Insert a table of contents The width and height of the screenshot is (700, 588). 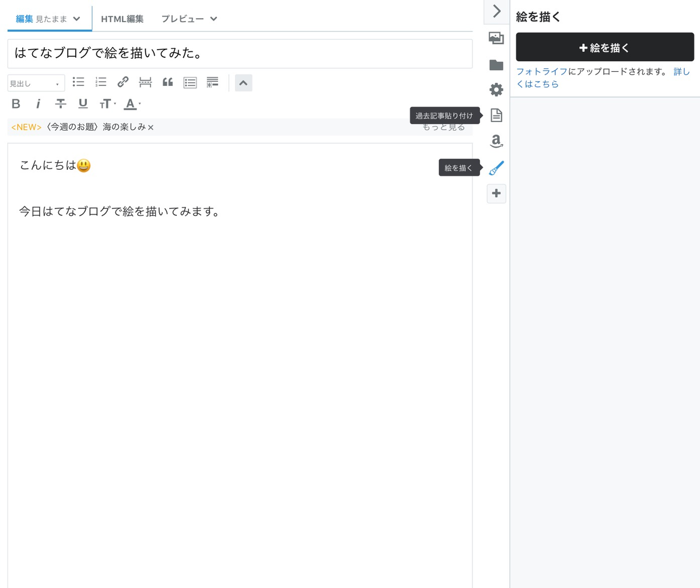coord(190,82)
